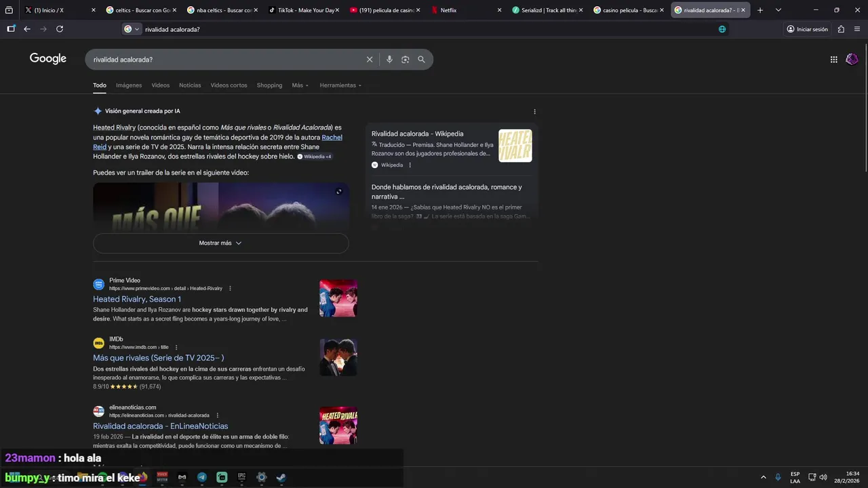Switch to the Imágenes results tab

[129, 85]
